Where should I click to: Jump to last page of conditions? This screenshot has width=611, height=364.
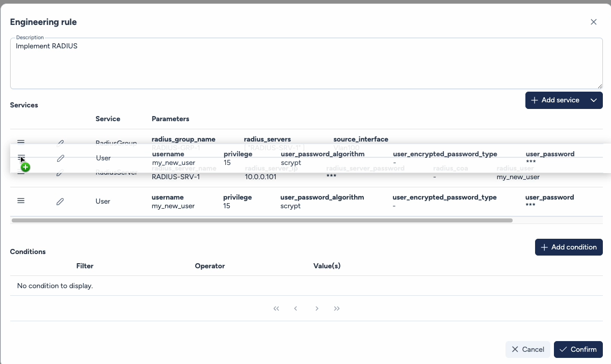(336, 309)
